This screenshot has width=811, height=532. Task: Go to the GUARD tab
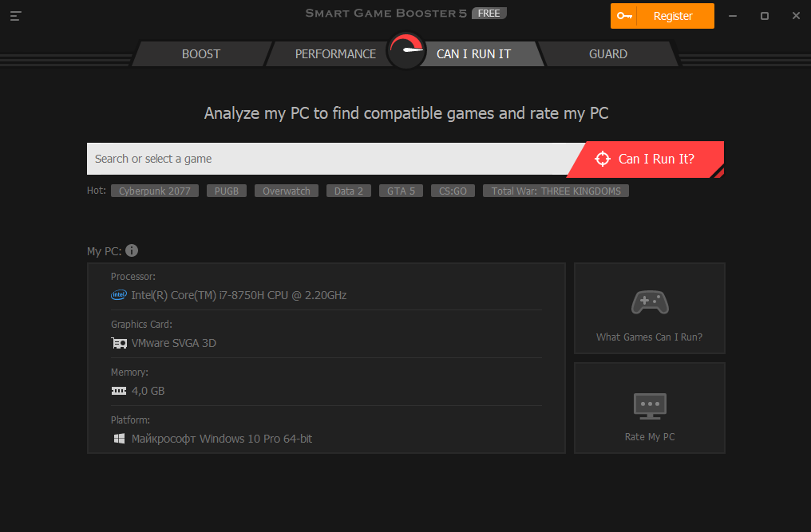coord(608,53)
